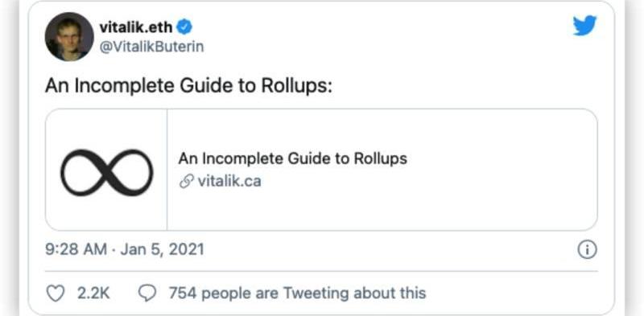Screen dimensions: 644x316
Task: Click the divider line above like count
Action: click(x=321, y=271)
